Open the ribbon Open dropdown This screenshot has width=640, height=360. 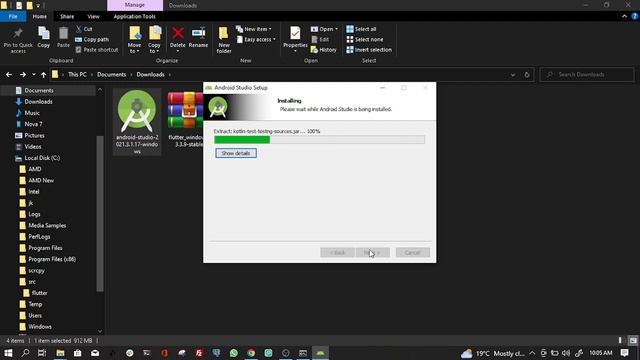point(324,29)
